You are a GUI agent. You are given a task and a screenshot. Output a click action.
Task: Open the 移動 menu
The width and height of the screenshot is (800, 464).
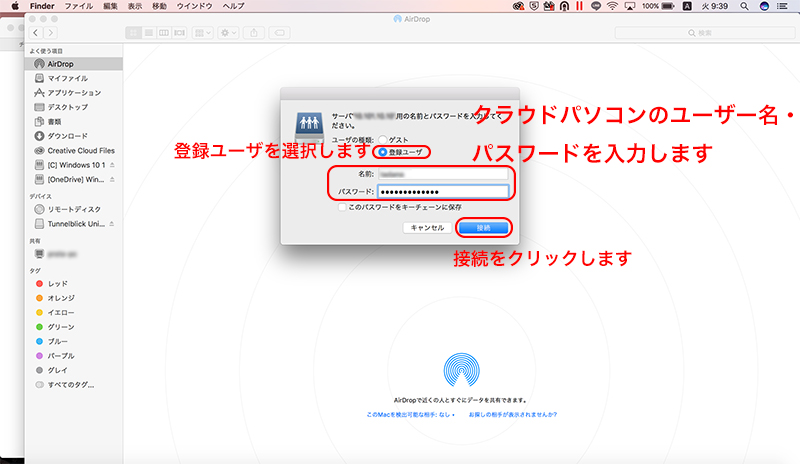point(159,6)
